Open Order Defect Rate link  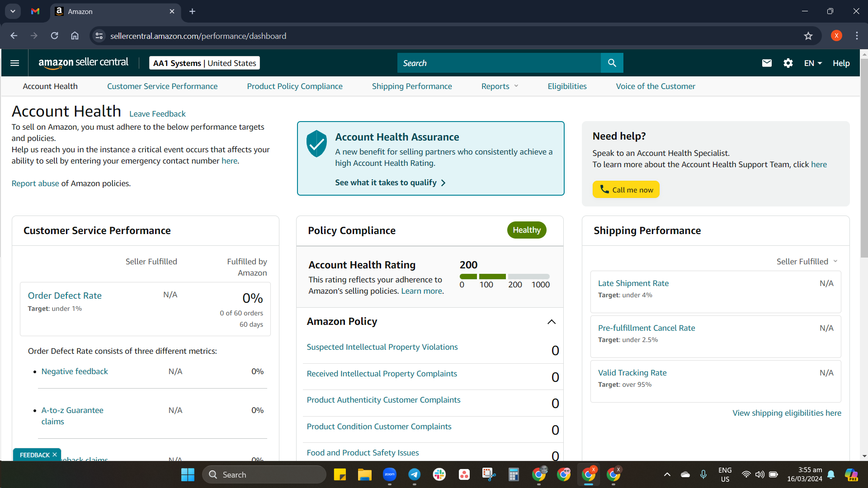tap(65, 295)
